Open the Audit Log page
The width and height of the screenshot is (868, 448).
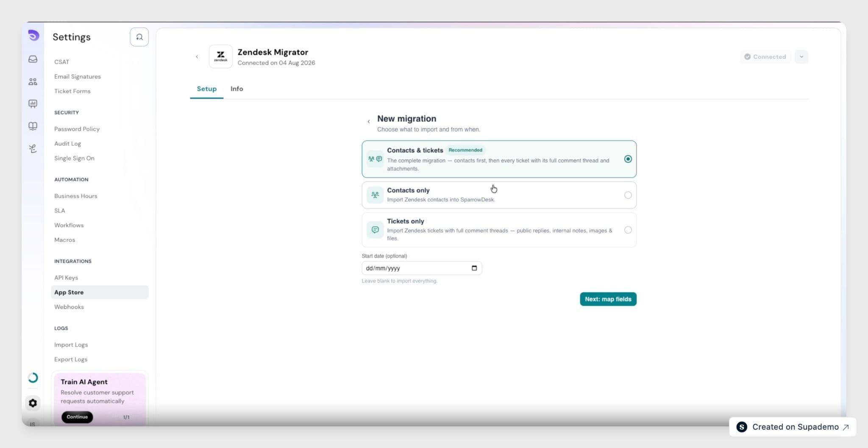(x=68, y=144)
